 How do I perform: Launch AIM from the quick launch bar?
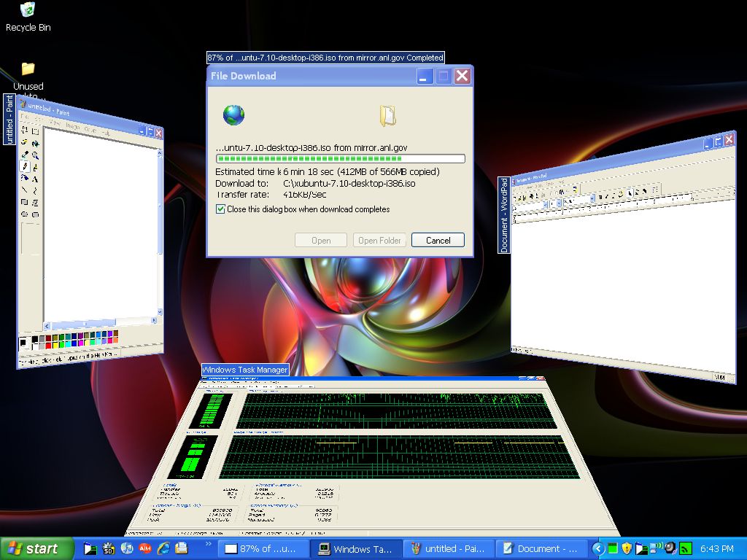click(145, 548)
